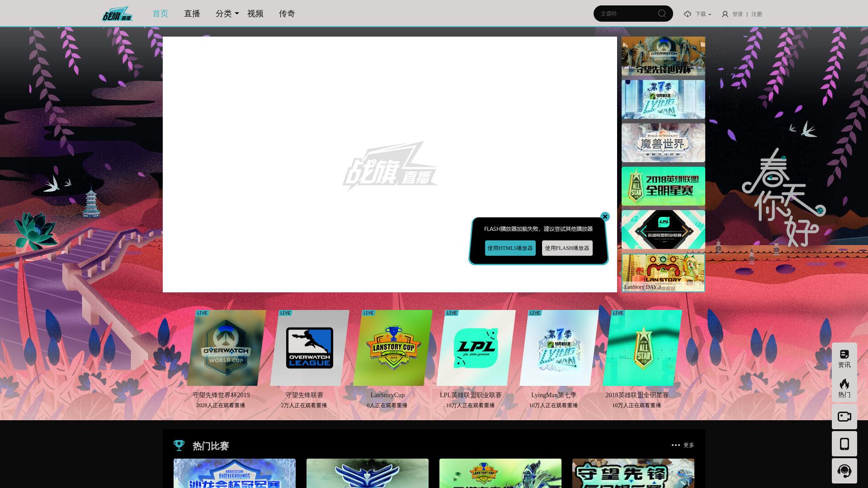Open the LyingMan season 7 tile
Image resolution: width=868 pixels, height=488 pixels.
tap(559, 348)
